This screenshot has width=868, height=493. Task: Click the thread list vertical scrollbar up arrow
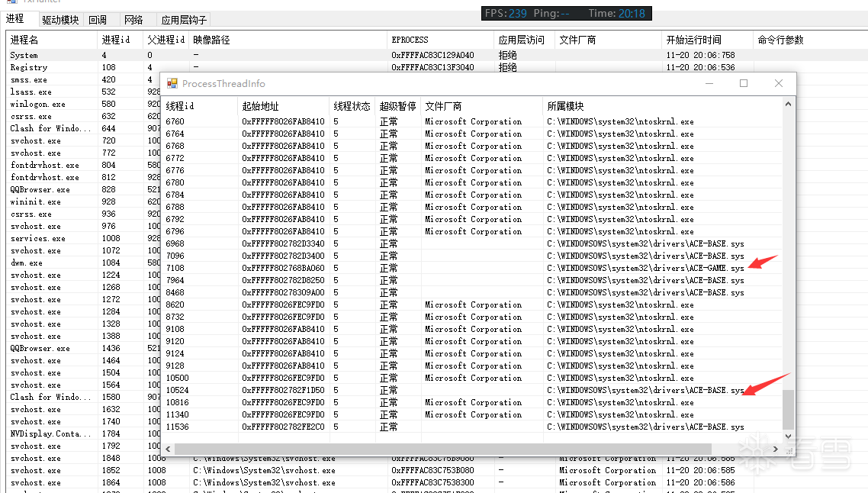[788, 104]
